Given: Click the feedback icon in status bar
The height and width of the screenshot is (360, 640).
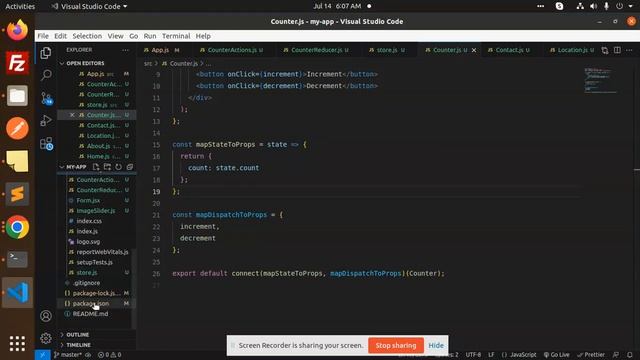Looking at the screenshot, I should (616, 355).
